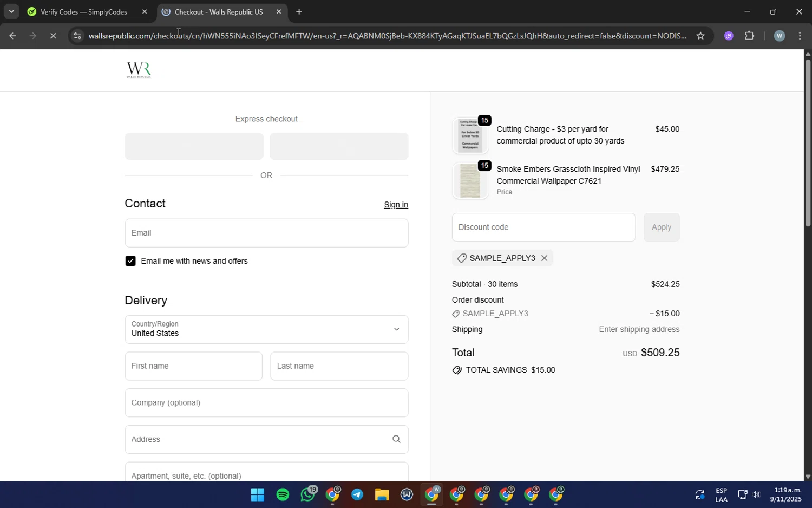Click the Apply discount button
Image resolution: width=812 pixels, height=508 pixels.
[662, 227]
